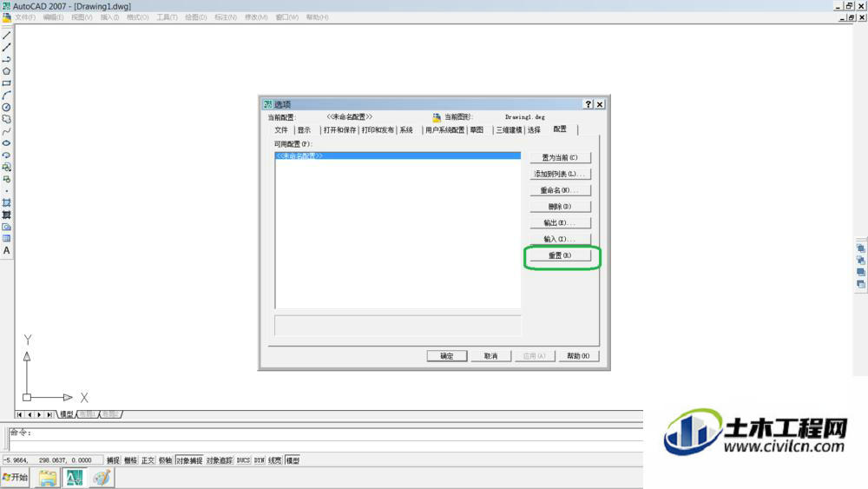Switch to the 三维建模 tab

click(509, 130)
